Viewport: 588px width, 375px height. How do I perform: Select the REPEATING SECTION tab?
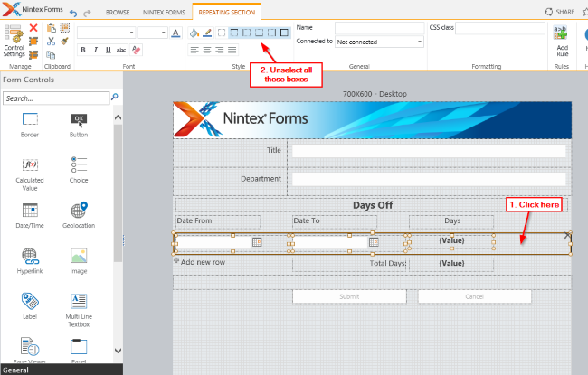[226, 13]
